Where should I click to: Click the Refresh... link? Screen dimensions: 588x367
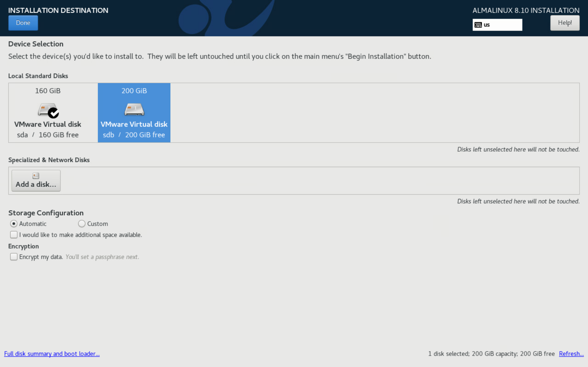[x=571, y=354]
